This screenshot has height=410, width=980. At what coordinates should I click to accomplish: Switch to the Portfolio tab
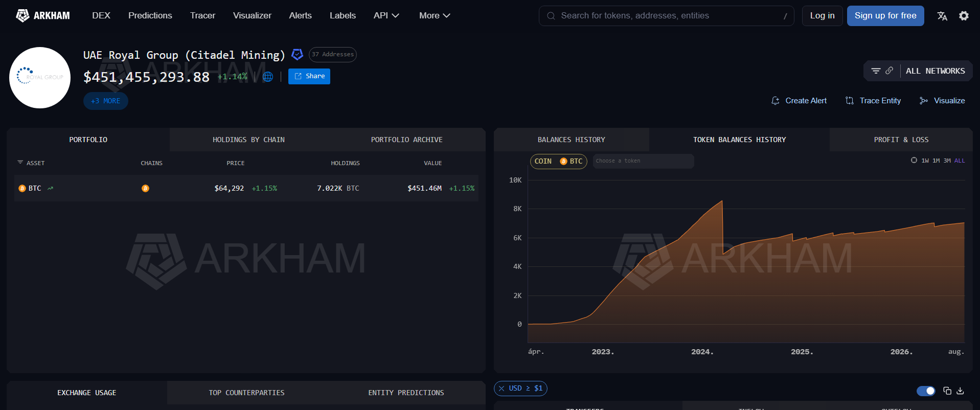[x=88, y=140]
